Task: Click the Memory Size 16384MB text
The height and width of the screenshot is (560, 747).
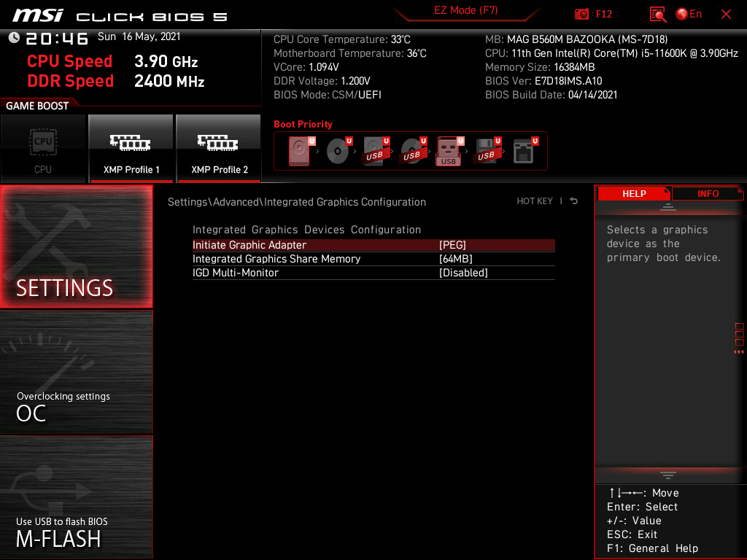Action: coord(540,67)
